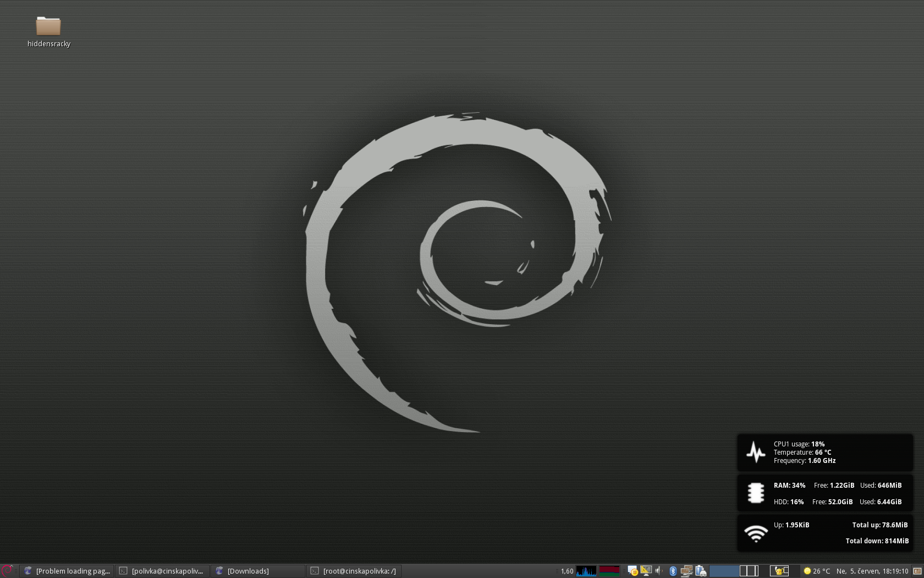The width and height of the screenshot is (924, 578).
Task: Open the battery power manager icon
Action: coord(701,571)
